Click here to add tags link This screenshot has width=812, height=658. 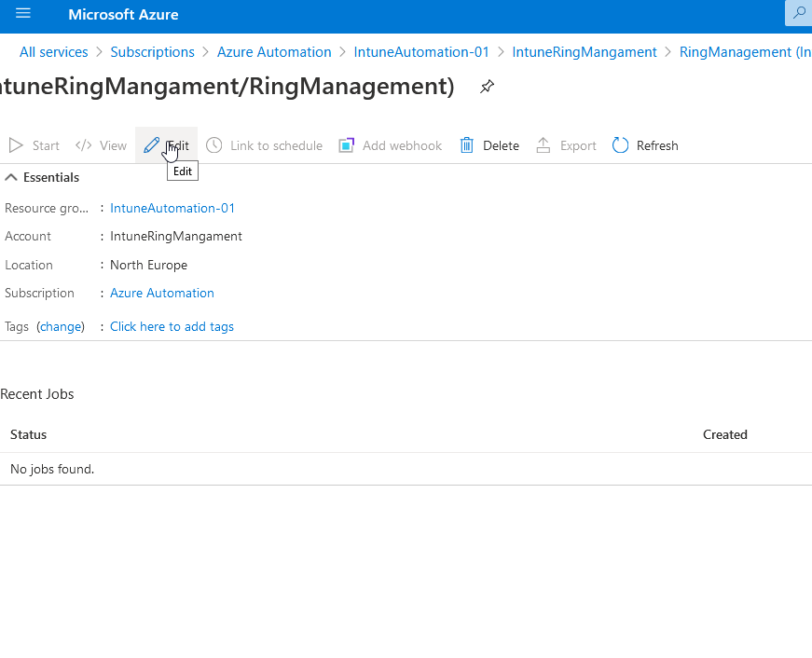coord(172,327)
